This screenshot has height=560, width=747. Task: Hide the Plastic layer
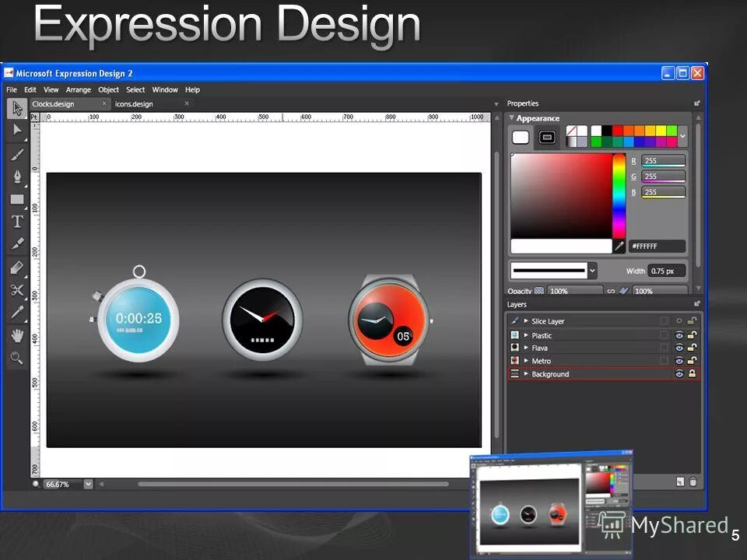click(679, 335)
